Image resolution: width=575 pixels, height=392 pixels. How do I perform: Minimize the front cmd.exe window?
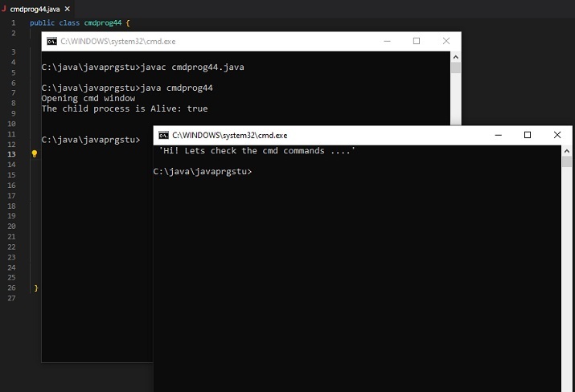pyautogui.click(x=498, y=135)
